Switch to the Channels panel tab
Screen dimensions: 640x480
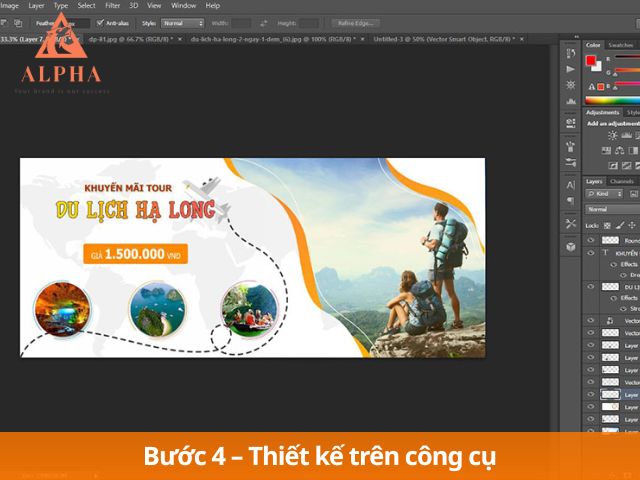[622, 181]
